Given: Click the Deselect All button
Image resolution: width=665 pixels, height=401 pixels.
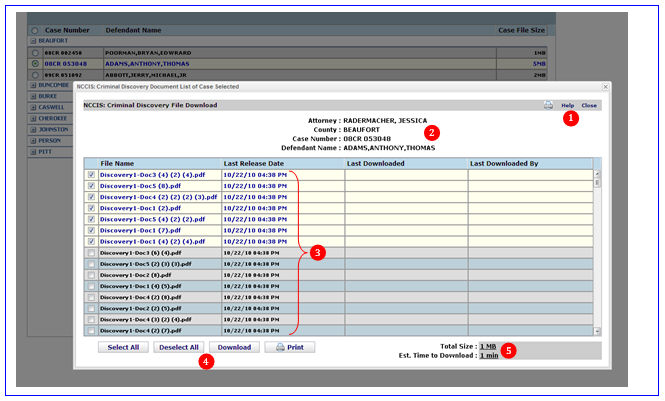Looking at the screenshot, I should point(179,348).
